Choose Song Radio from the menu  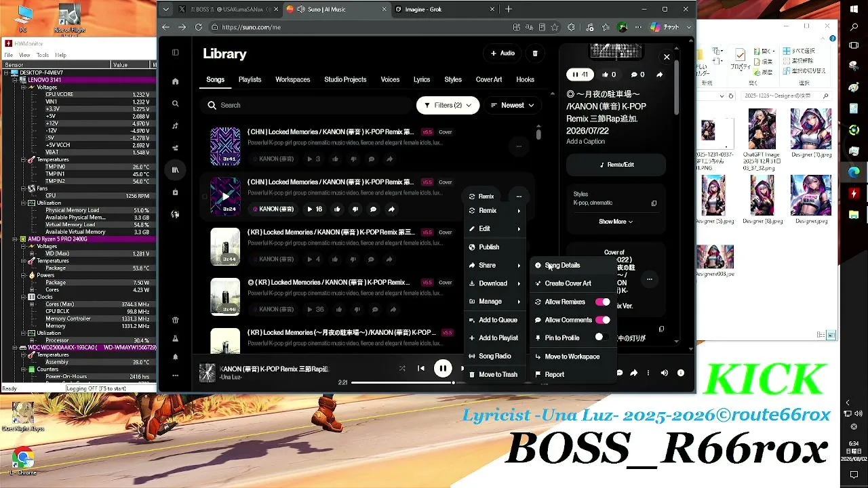click(x=495, y=357)
